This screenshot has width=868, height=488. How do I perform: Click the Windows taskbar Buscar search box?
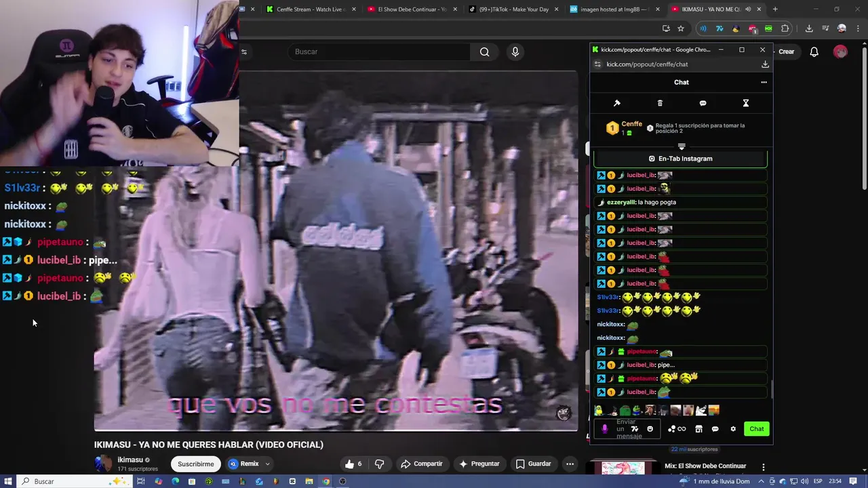(x=73, y=481)
